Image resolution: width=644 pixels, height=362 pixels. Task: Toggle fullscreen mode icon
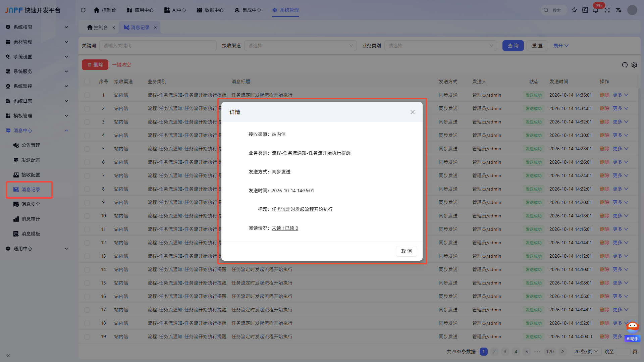607,10
